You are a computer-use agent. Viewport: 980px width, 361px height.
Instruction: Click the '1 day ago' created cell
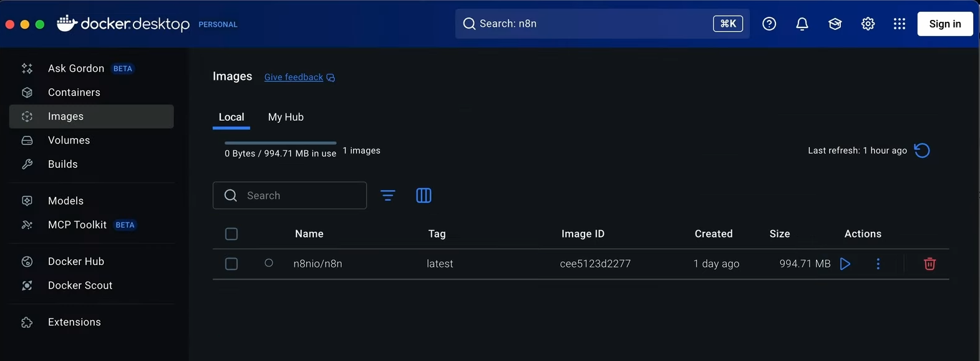pyautogui.click(x=716, y=264)
